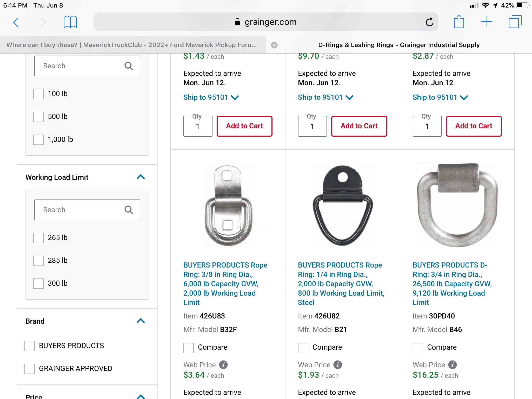532x399 pixels.
Task: Open the Safari bookmarks book icon
Action: [70, 22]
